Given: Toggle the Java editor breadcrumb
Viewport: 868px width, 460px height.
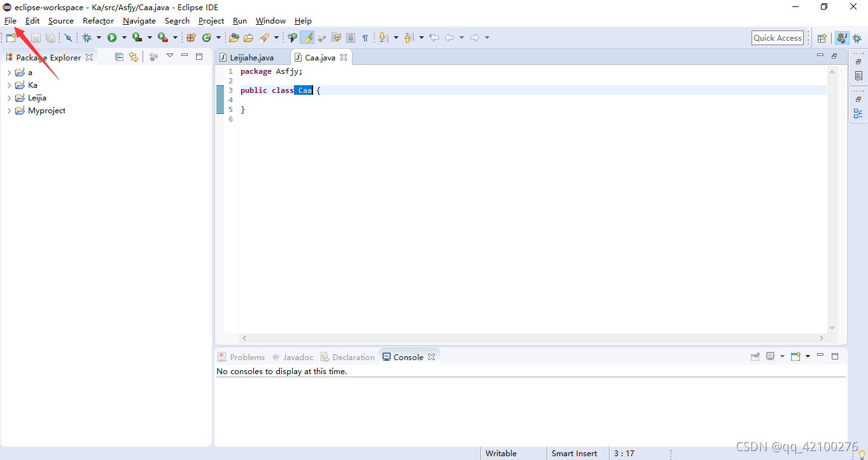Looking at the screenshot, I should [x=292, y=38].
